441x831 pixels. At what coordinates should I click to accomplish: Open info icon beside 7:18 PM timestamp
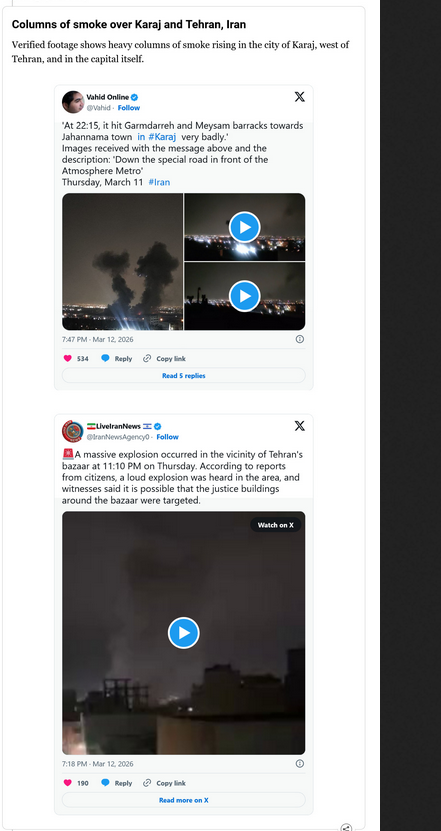point(299,764)
